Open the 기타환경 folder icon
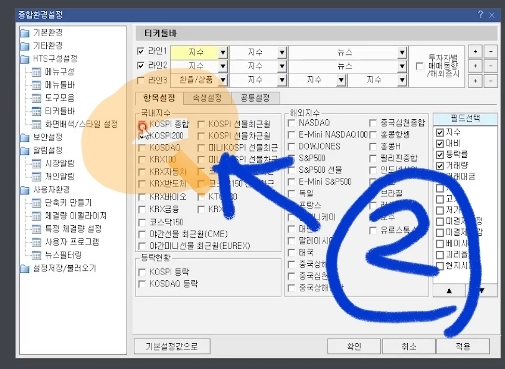 point(24,46)
